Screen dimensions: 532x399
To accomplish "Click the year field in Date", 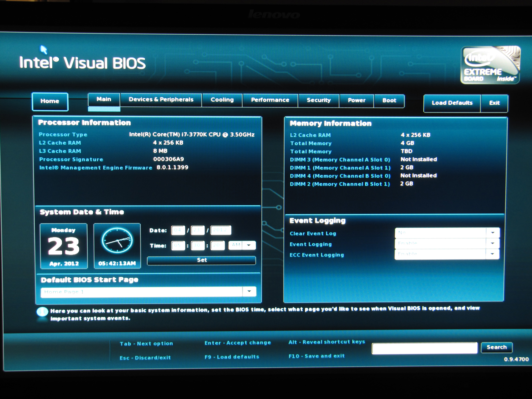I will pyautogui.click(x=221, y=230).
